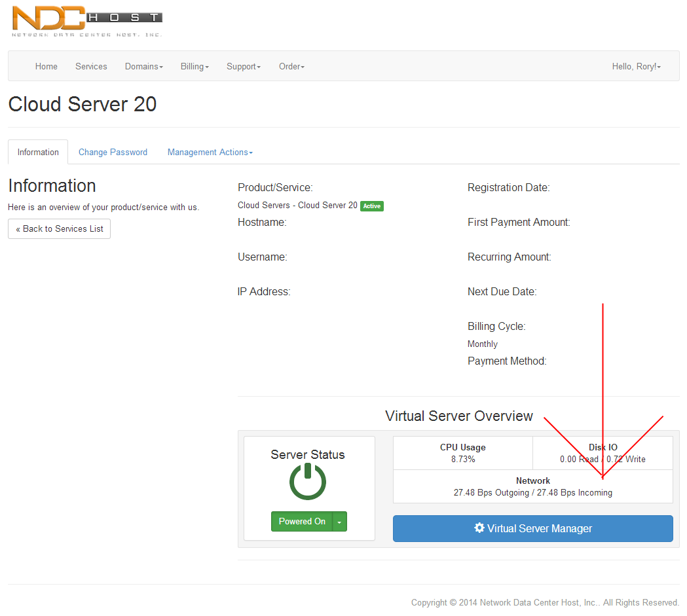Open the Hello, Rory! account menu
Screen dimensions: 687x616
(x=636, y=66)
